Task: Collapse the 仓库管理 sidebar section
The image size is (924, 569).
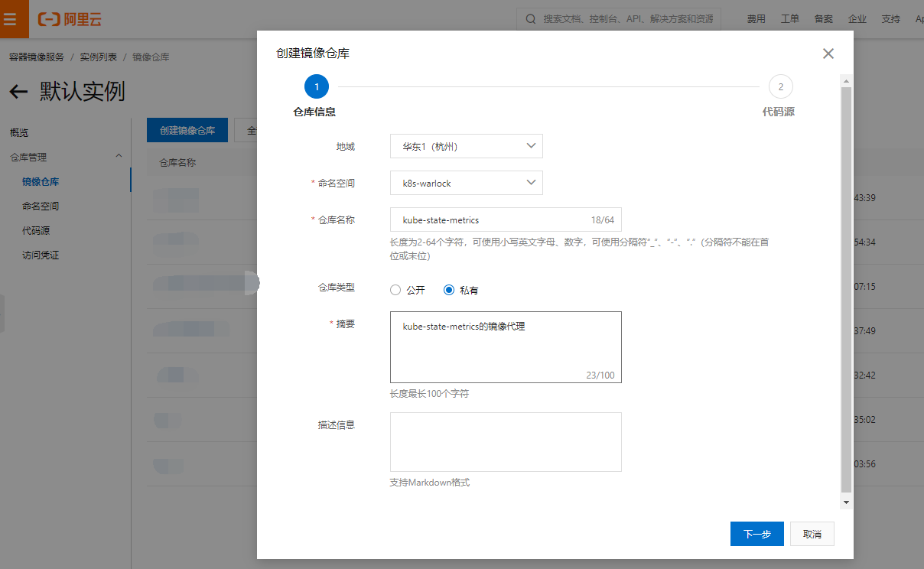Action: point(119,156)
